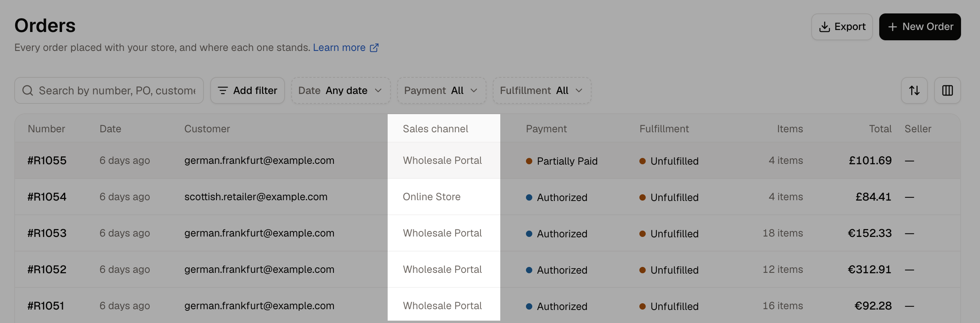
Task: Open order #R1053
Action: coord(47,233)
